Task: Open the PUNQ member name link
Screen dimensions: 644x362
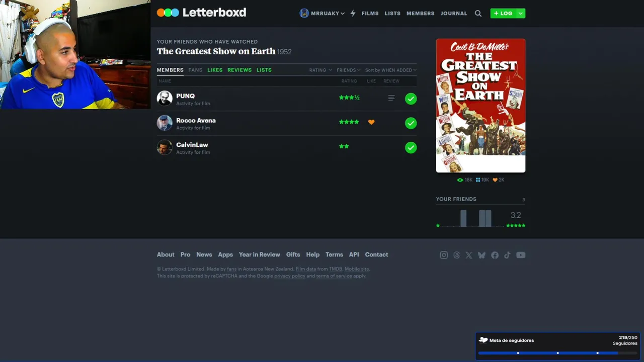Action: [185, 96]
